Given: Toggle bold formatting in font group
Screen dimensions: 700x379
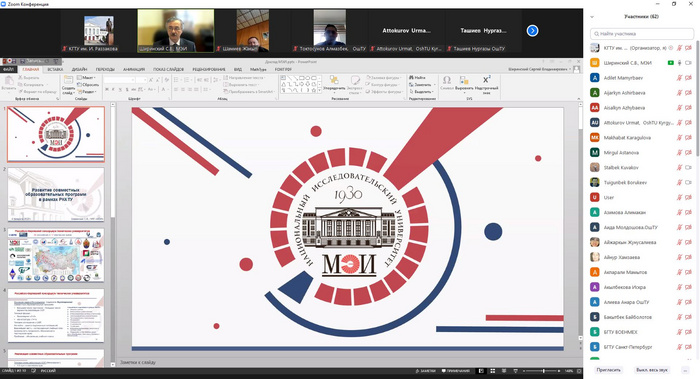Looking at the screenshot, I should [107, 89].
